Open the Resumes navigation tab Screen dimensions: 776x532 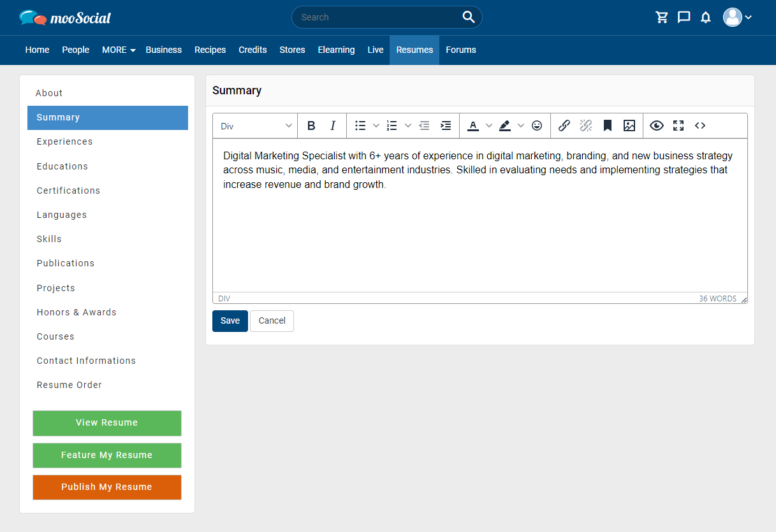(x=414, y=50)
